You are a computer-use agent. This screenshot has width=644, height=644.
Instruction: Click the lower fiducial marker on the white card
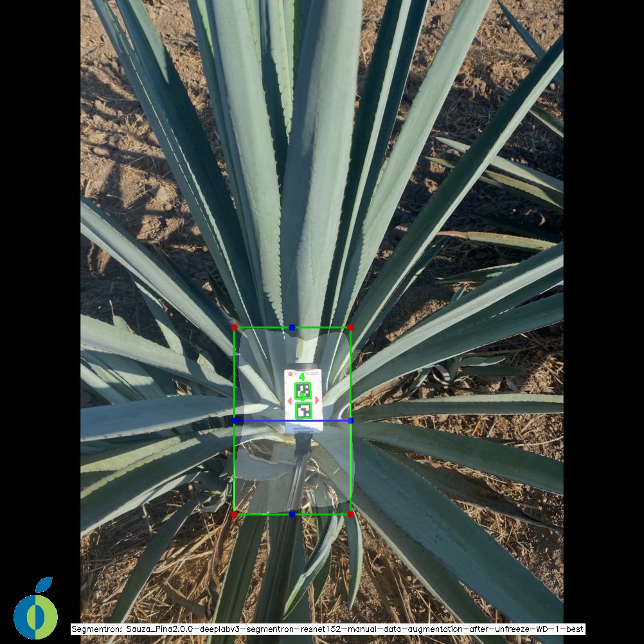click(x=303, y=411)
